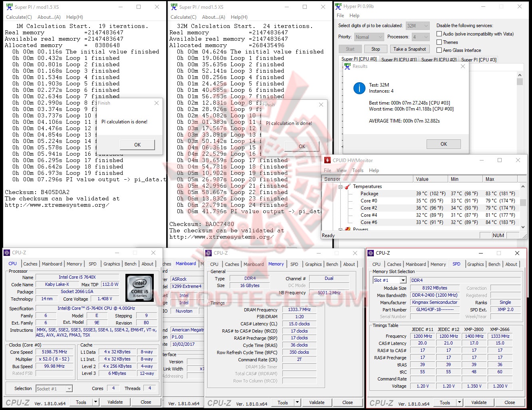The width and height of the screenshot is (532, 410).
Task: Click the CPU-Z icon of the SPD tab window
Action: [371, 253]
